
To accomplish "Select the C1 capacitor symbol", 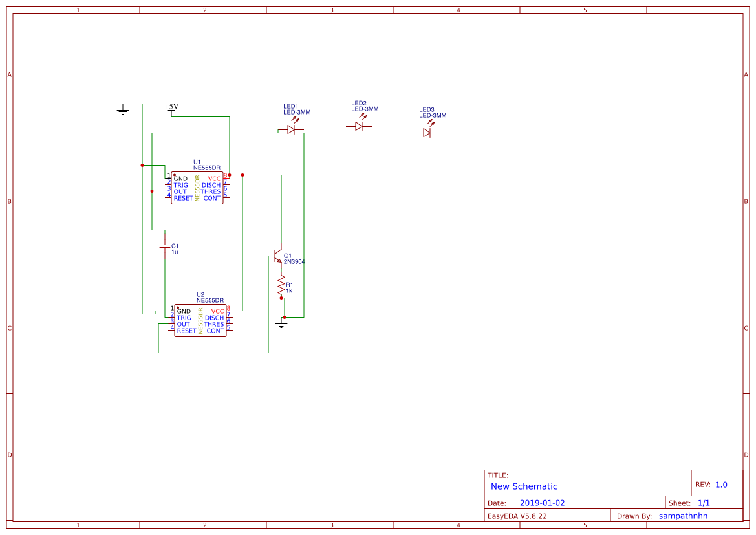I will (165, 246).
